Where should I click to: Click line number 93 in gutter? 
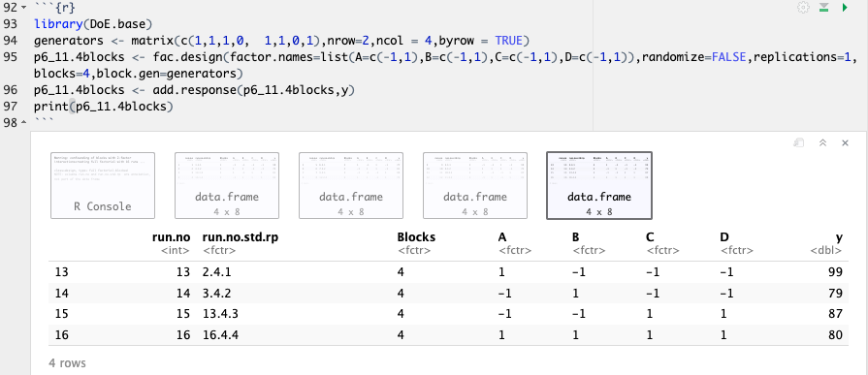tap(10, 24)
